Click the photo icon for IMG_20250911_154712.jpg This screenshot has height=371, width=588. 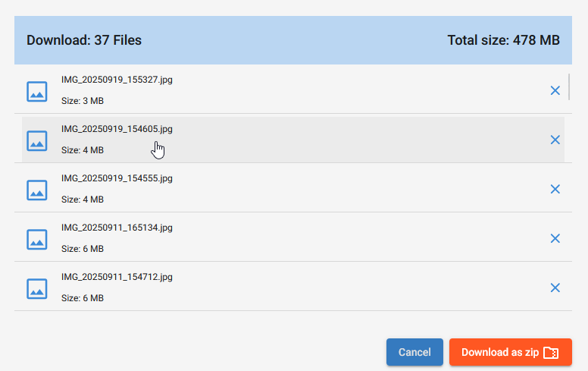(37, 288)
